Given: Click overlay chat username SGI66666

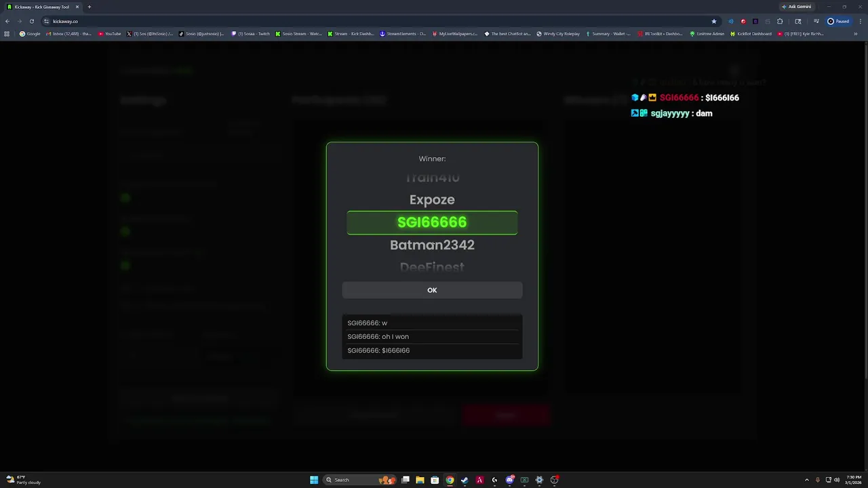Looking at the screenshot, I should coord(679,98).
